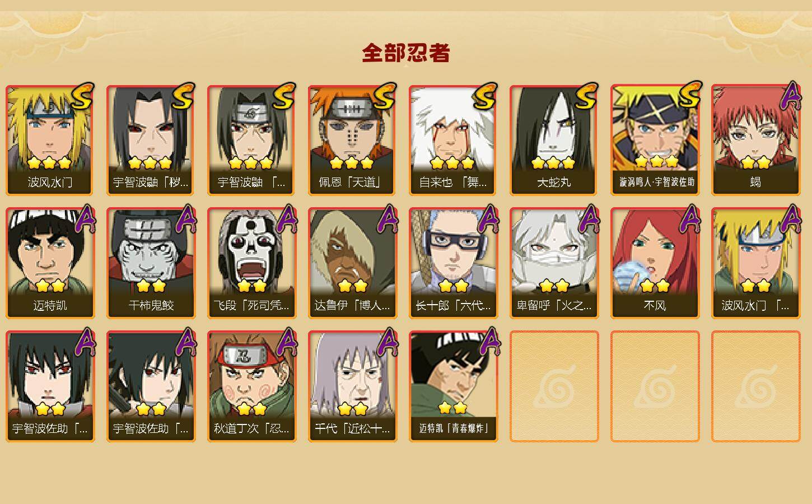
Task: Click the 卑留呼 ninja card
Action: coord(554,263)
